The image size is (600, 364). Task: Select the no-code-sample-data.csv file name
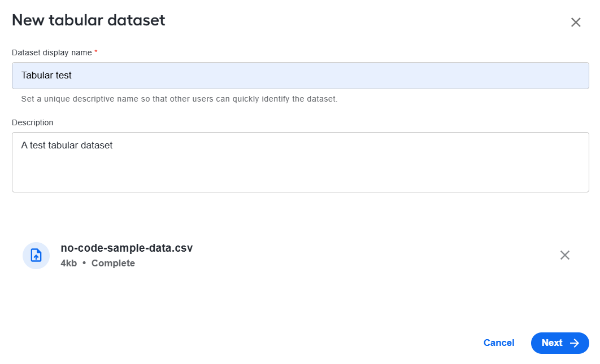coord(127,248)
